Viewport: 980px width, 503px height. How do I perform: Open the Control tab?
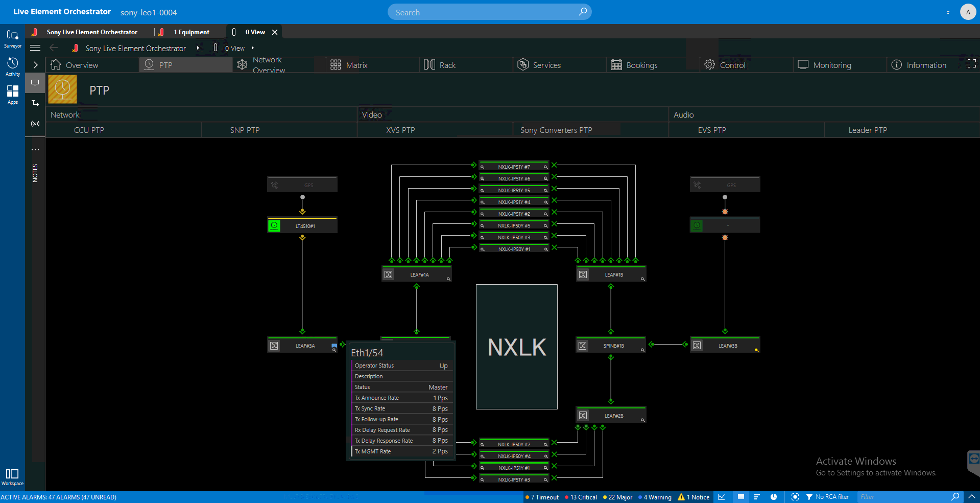746,65
